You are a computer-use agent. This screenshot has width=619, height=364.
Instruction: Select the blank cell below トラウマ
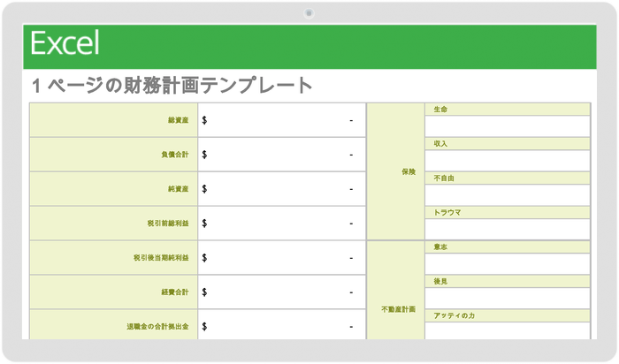508,229
